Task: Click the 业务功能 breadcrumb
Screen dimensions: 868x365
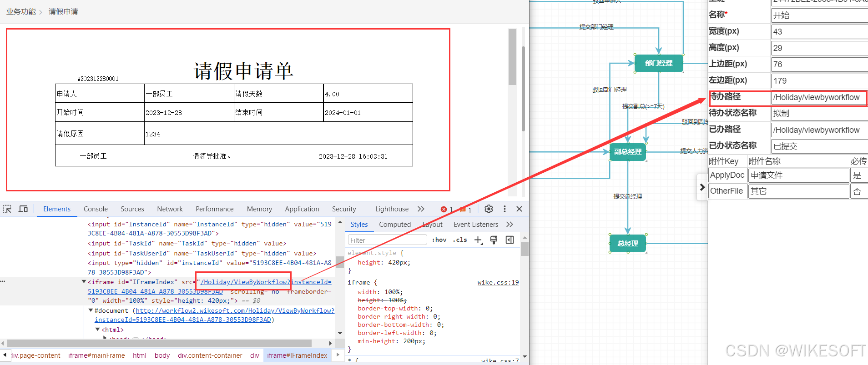Action: click(x=21, y=11)
